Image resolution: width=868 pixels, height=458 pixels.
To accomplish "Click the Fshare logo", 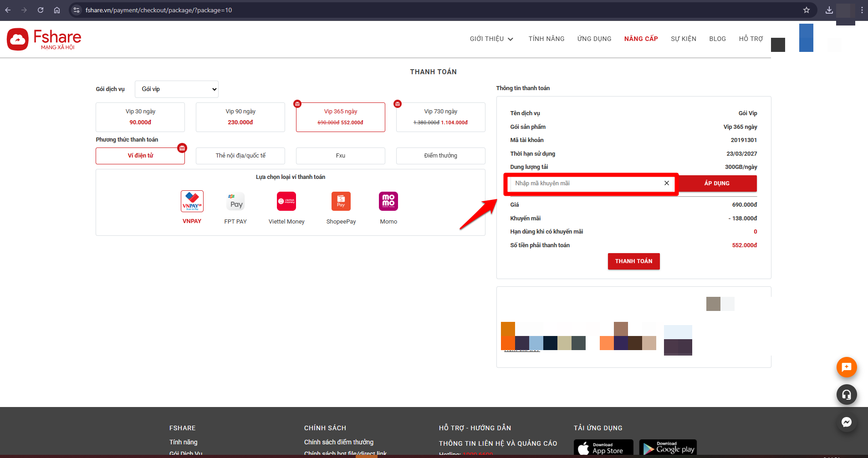I will (x=44, y=39).
